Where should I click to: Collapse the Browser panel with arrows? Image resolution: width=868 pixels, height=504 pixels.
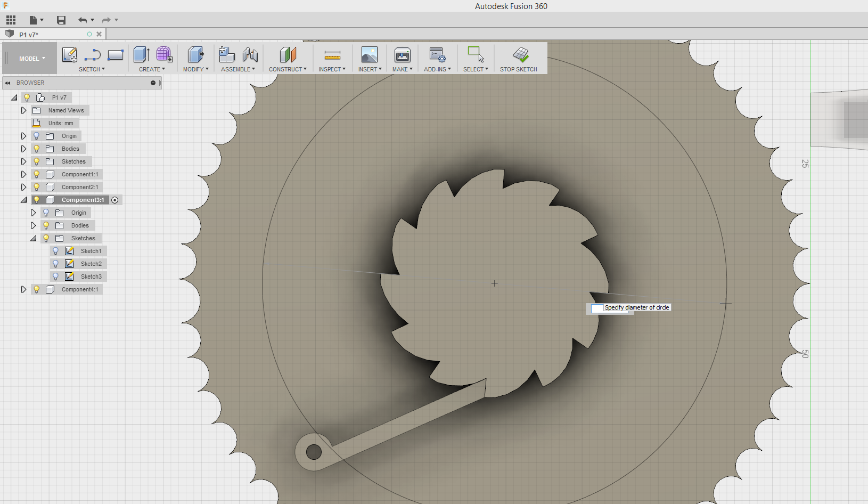coord(8,83)
